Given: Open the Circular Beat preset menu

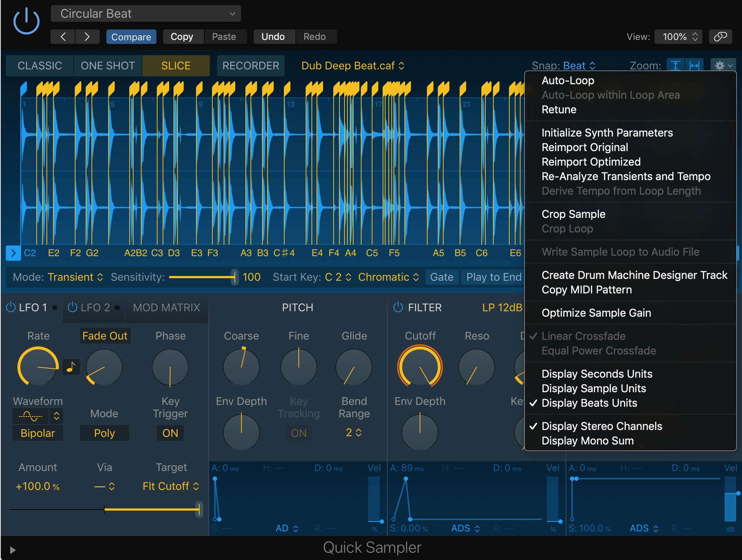Looking at the screenshot, I should coord(145,13).
